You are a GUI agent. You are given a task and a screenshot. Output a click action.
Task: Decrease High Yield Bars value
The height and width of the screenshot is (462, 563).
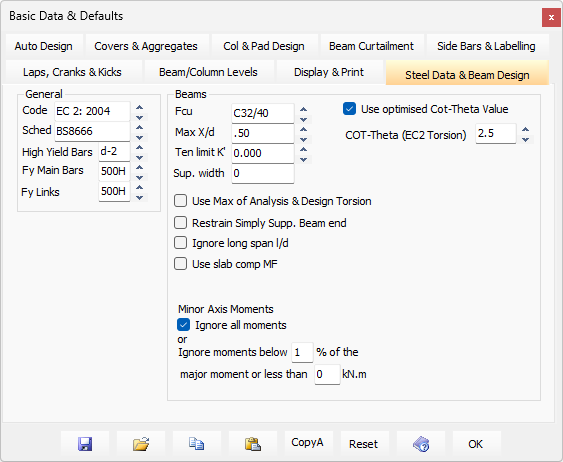pos(140,158)
